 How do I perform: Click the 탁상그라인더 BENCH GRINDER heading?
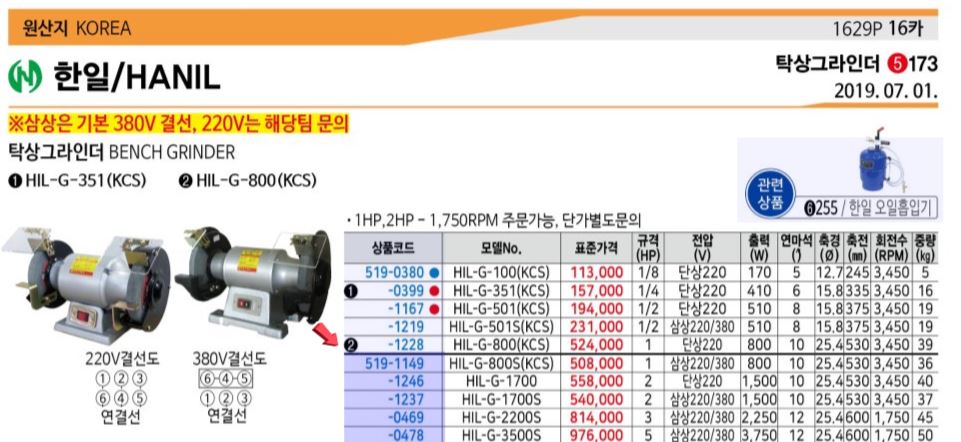click(x=121, y=151)
